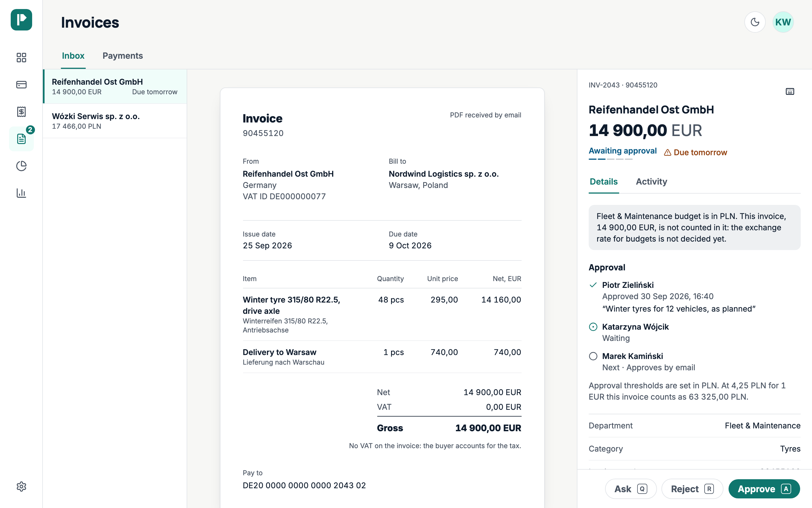Open the dashboard grid icon
812x508 pixels.
(21, 58)
